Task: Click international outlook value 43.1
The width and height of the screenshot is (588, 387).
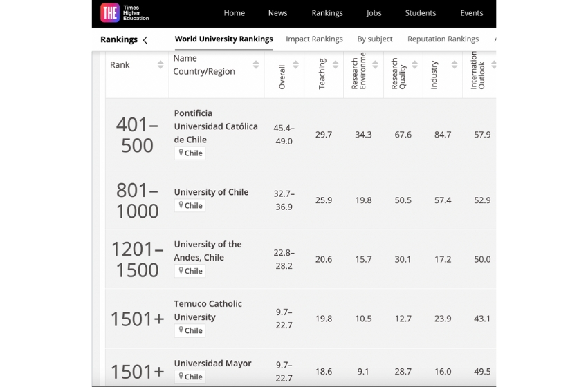Action: pos(482,319)
